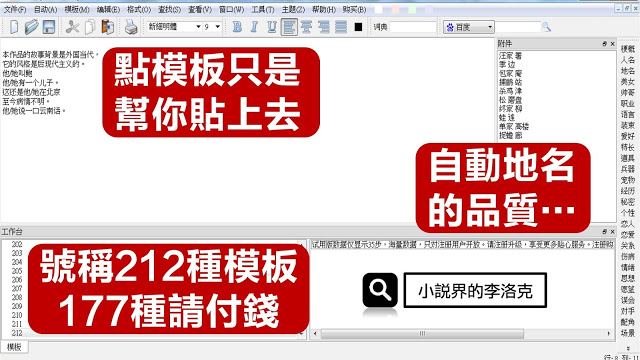Image resolution: width=640 pixels, height=360 pixels.
Task: Open a file with the folder icon
Action: 31,27
